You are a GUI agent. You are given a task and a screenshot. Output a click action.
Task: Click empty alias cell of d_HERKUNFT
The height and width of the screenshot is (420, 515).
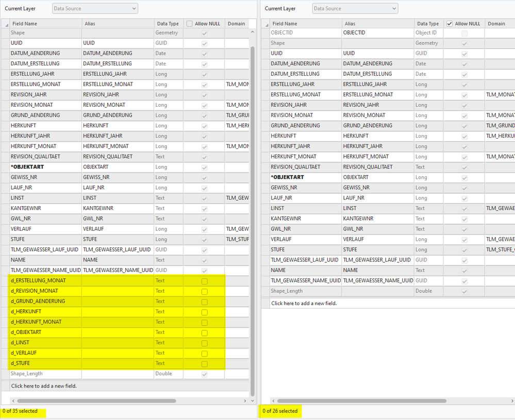118,311
